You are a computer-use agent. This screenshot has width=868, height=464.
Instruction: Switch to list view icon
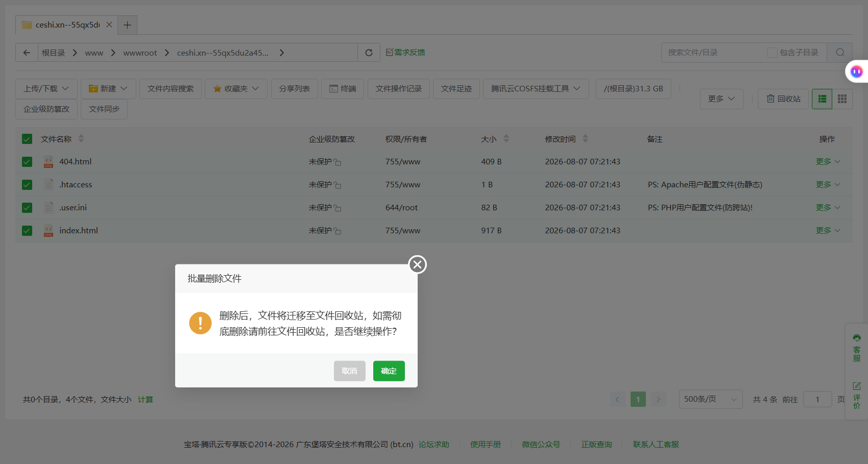pyautogui.click(x=822, y=99)
